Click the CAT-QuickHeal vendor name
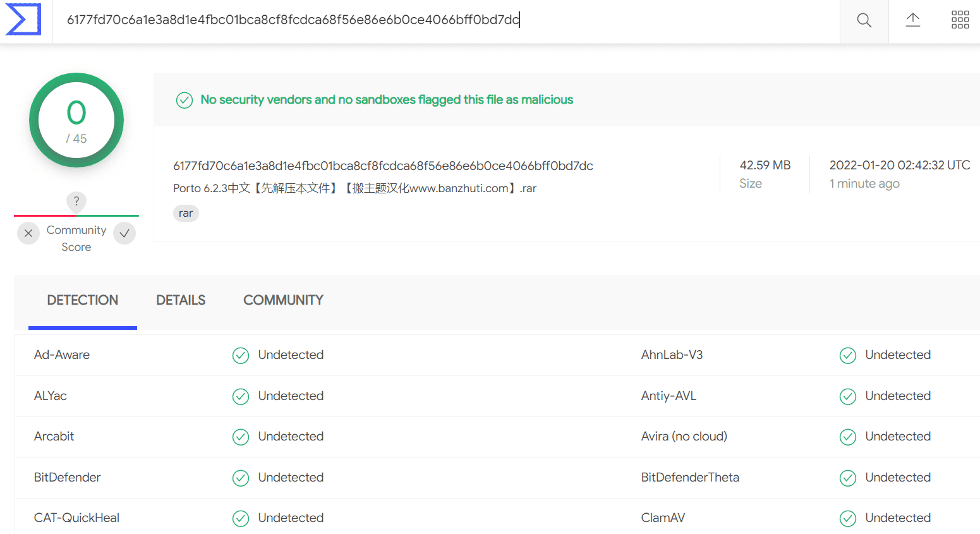Viewport: 980px width, 534px height. (x=76, y=518)
